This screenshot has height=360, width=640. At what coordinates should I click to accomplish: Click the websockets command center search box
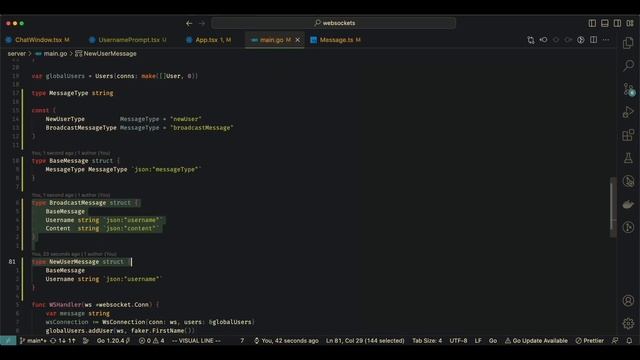click(333, 23)
